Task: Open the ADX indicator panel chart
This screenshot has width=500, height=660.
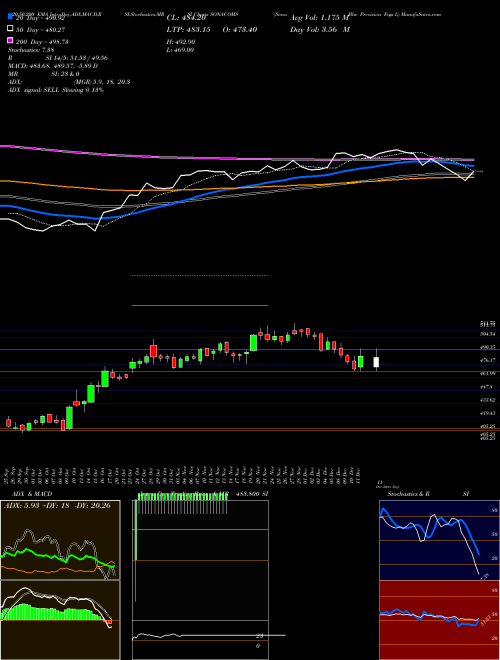Action: coord(60,540)
